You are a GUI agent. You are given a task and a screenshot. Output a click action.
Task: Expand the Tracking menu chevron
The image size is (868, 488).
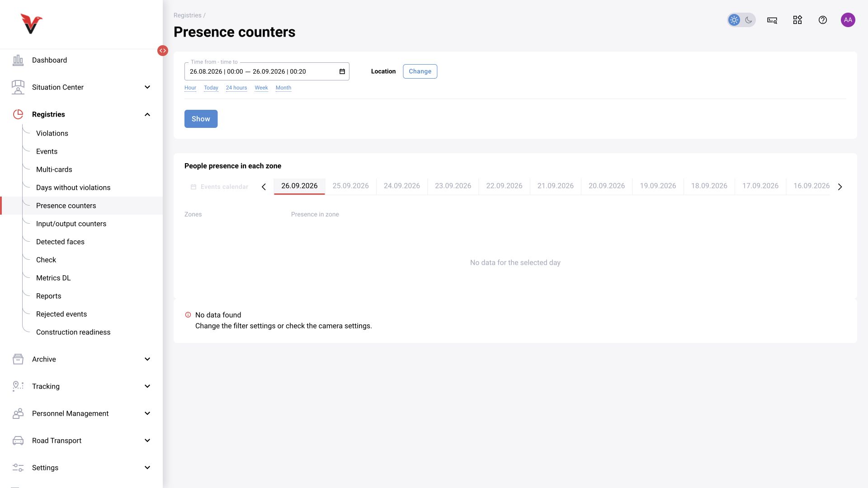(x=147, y=386)
